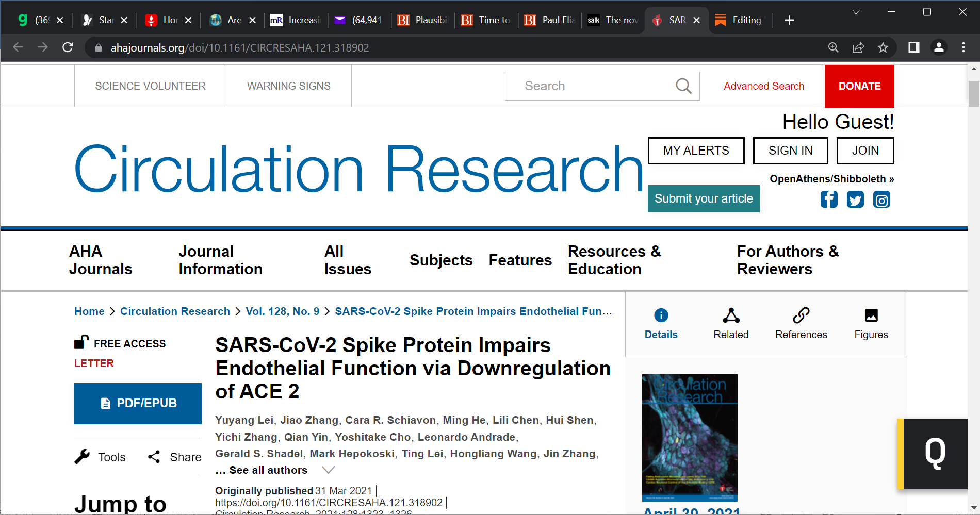Click the Tools wrench icon
980x515 pixels.
click(x=82, y=457)
